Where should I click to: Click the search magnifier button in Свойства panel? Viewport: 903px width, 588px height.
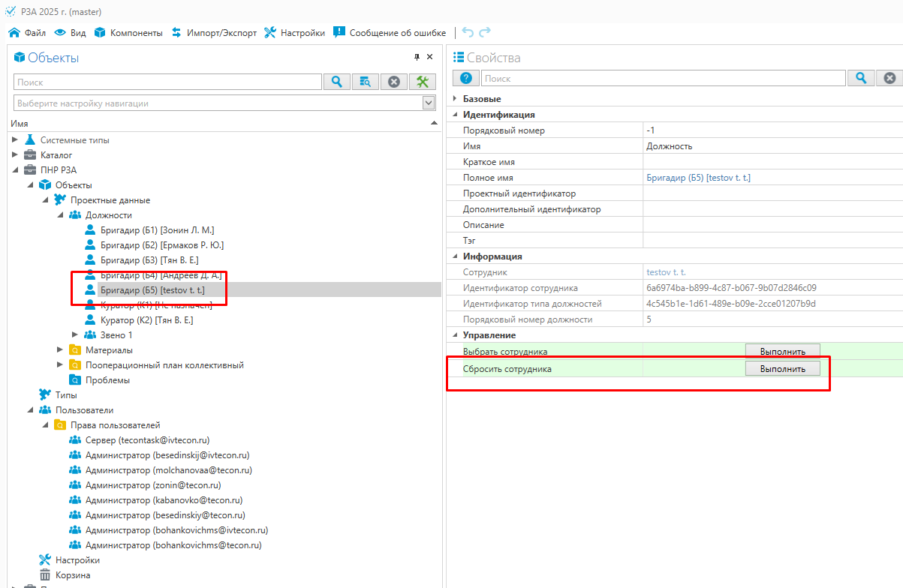[x=861, y=78]
